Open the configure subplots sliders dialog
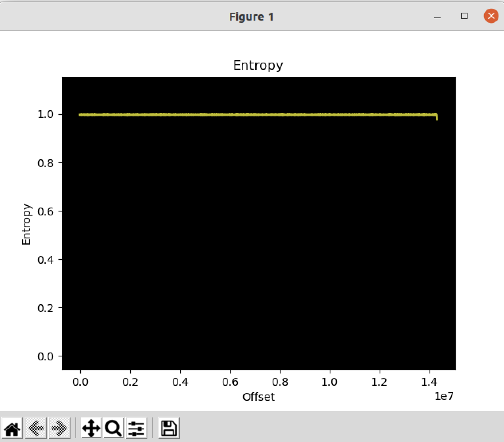Image resolution: width=504 pixels, height=442 pixels. coord(137,428)
